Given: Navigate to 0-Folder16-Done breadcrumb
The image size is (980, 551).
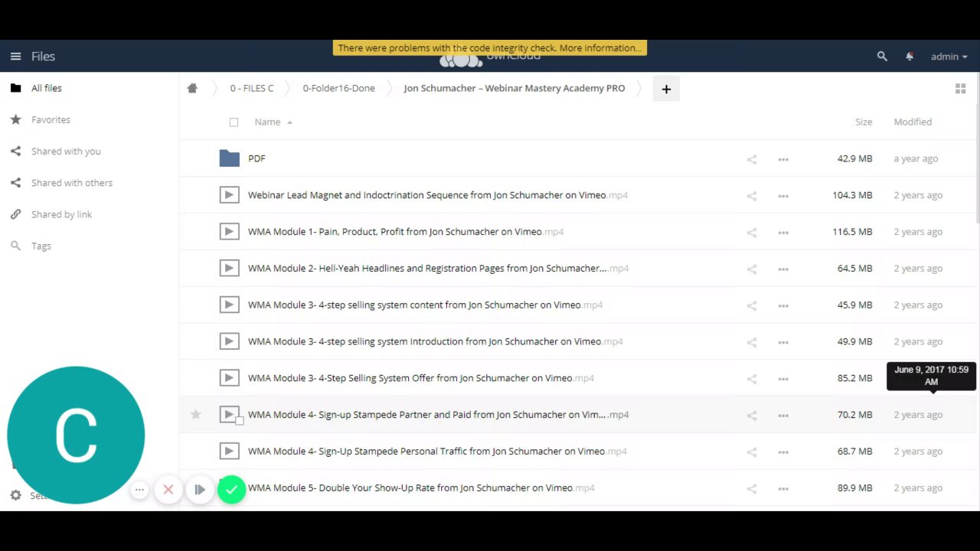Looking at the screenshot, I should pyautogui.click(x=338, y=88).
